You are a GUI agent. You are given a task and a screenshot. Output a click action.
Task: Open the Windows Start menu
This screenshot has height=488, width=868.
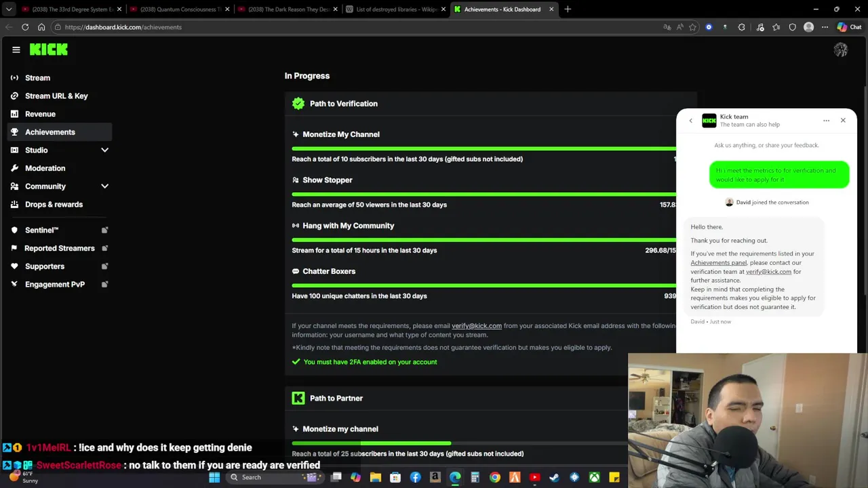[x=214, y=477]
